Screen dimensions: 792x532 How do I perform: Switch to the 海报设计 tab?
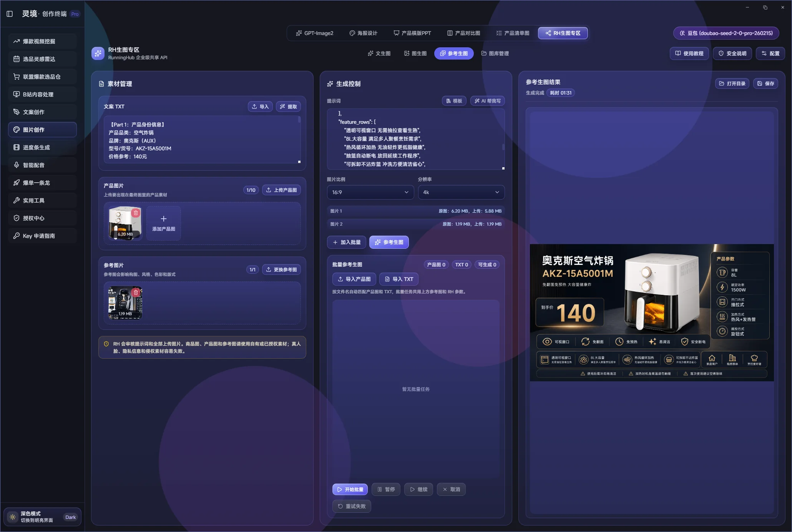(x=363, y=33)
